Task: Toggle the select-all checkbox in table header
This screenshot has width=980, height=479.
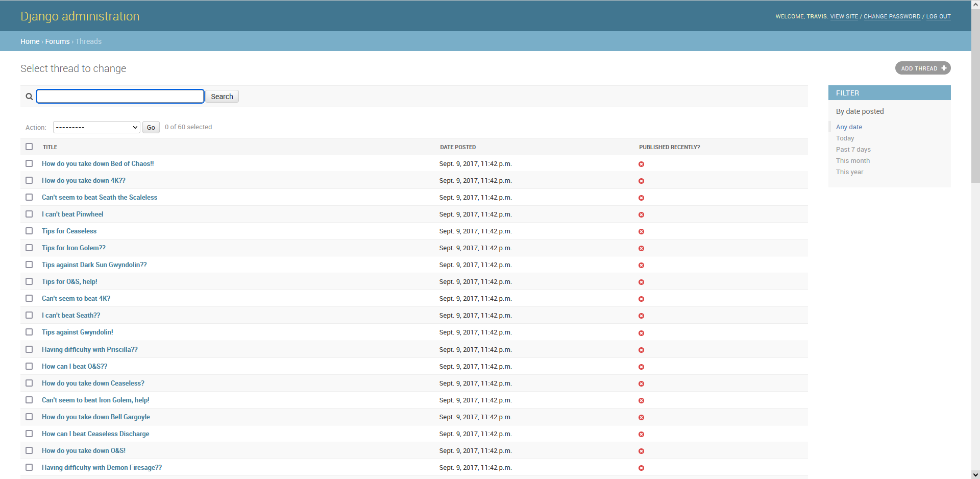Action: 29,147
